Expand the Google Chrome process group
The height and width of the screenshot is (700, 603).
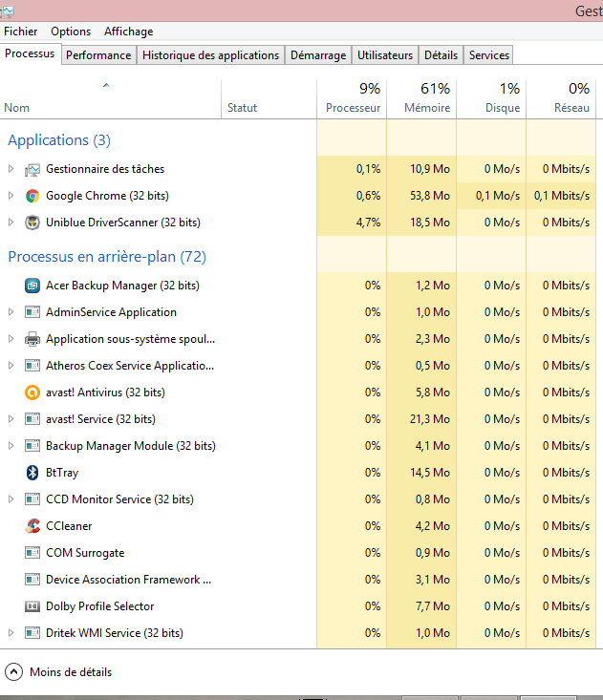pyautogui.click(x=11, y=196)
